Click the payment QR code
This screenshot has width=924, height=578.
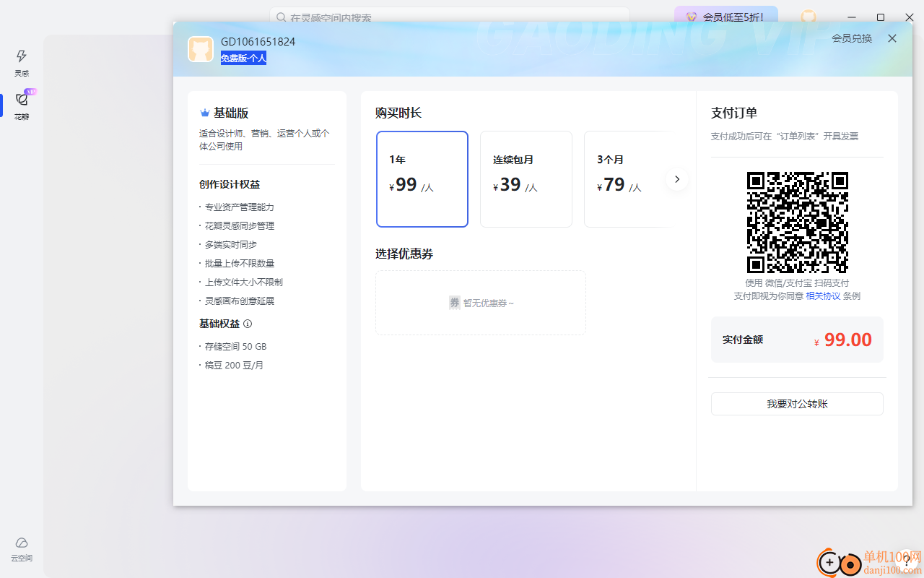pos(797,223)
